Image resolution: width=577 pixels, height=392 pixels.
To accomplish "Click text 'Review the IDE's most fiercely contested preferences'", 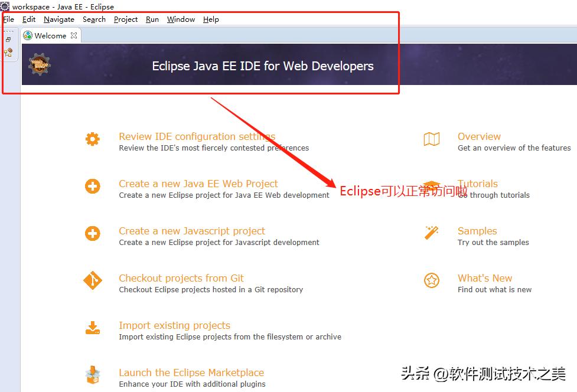I will (x=214, y=148).
